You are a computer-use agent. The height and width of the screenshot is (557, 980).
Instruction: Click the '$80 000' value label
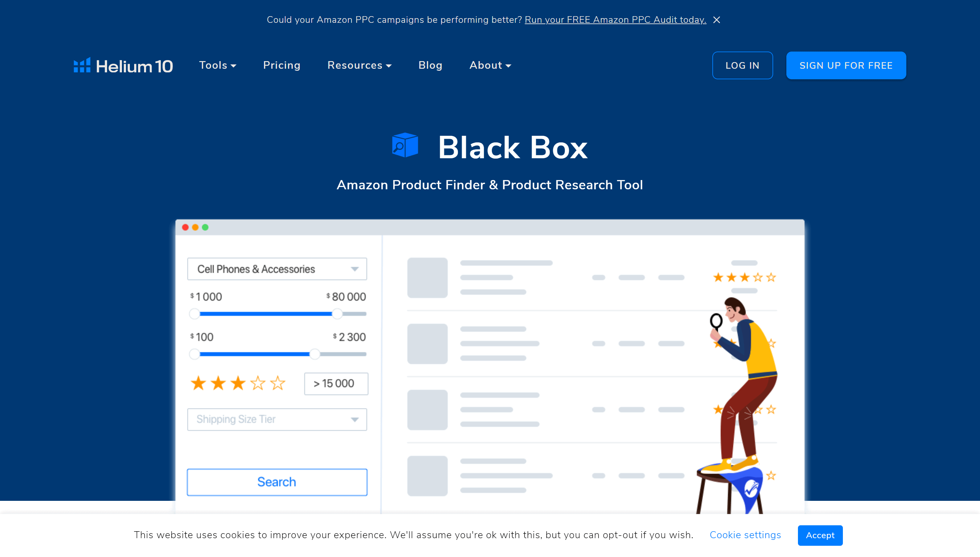(x=346, y=296)
